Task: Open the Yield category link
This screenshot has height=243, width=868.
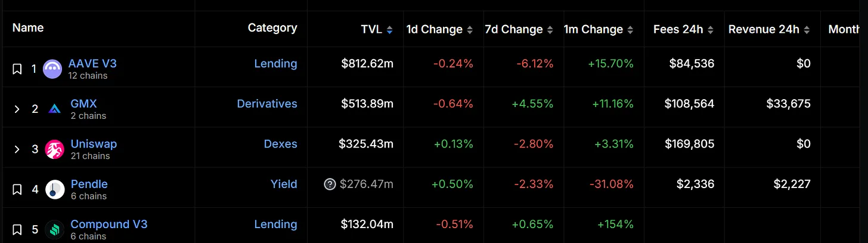Action: (284, 184)
